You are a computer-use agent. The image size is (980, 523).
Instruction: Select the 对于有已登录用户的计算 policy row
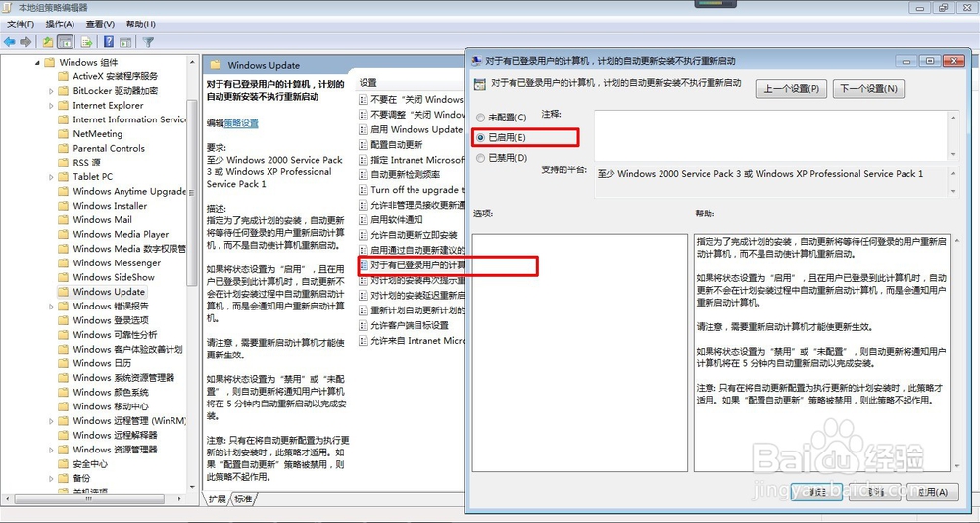[412, 265]
